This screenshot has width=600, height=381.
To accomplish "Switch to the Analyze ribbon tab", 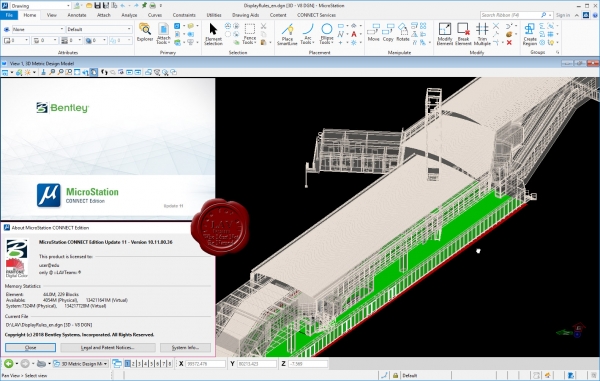I will 129,15.
